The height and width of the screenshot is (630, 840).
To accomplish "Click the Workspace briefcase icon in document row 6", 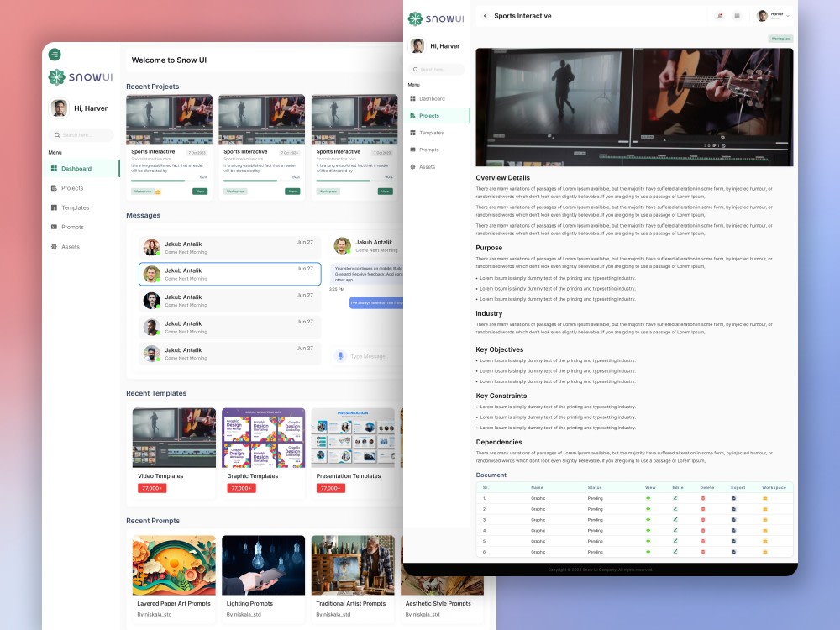I will pos(765,552).
